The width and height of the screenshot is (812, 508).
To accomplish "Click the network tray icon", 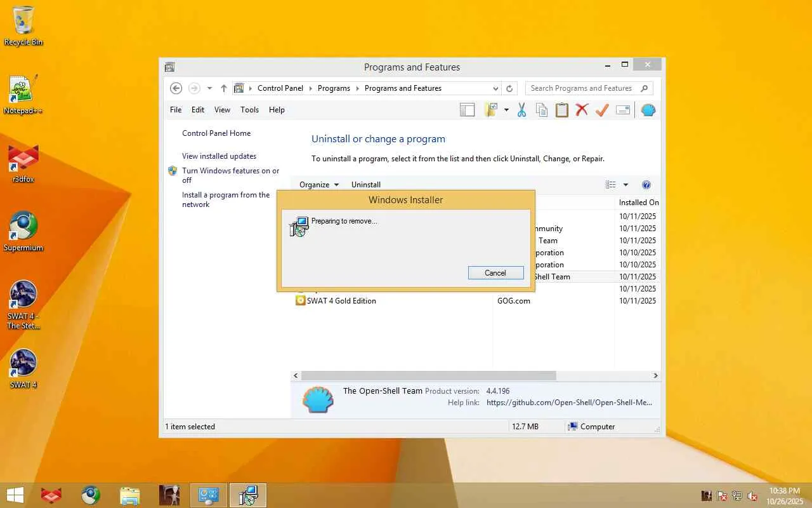I will point(737,496).
